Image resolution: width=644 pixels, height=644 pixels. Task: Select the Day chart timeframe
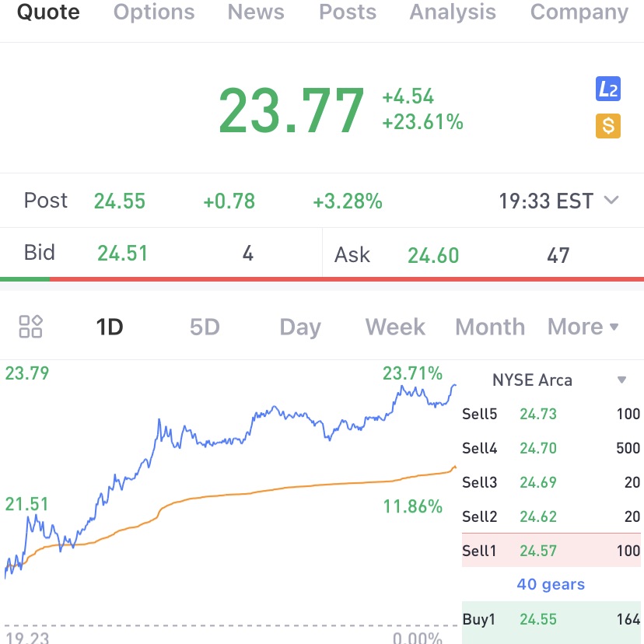click(x=300, y=327)
